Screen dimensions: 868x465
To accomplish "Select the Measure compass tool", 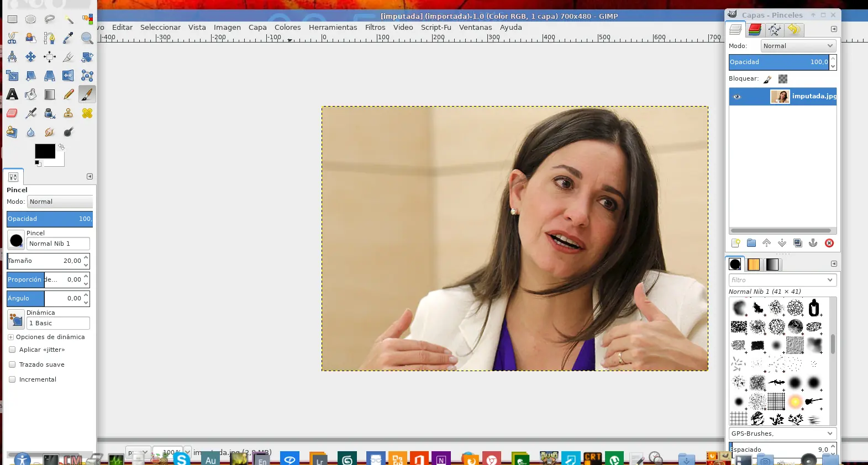I will point(12,57).
